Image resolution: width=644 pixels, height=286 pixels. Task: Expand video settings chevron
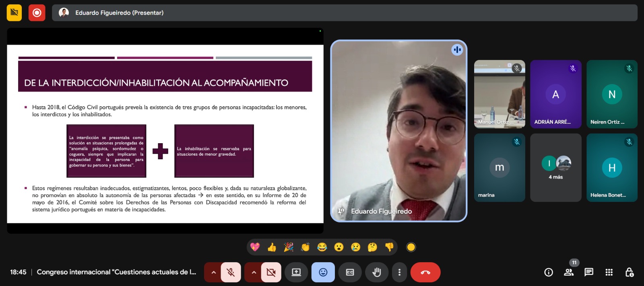pyautogui.click(x=254, y=272)
